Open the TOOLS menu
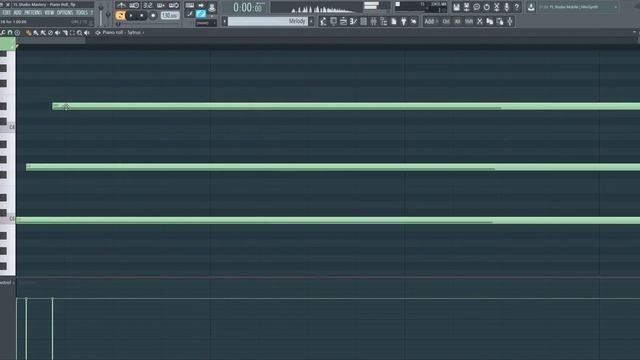Viewport: 640px width, 360px height. pos(82,13)
